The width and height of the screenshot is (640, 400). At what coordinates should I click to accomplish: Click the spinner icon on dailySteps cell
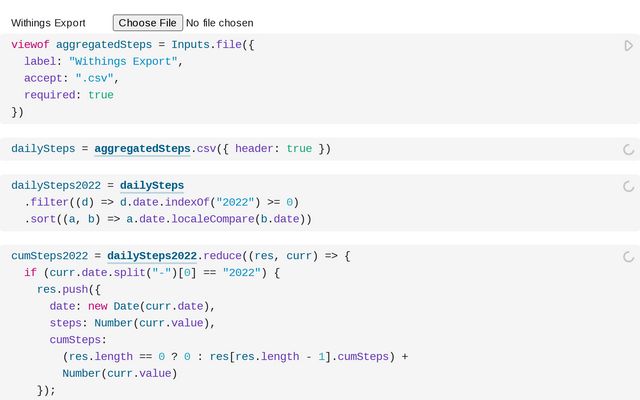coord(628,149)
